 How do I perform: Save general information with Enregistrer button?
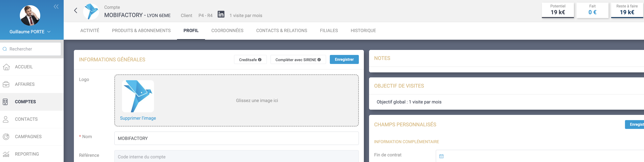point(344,60)
